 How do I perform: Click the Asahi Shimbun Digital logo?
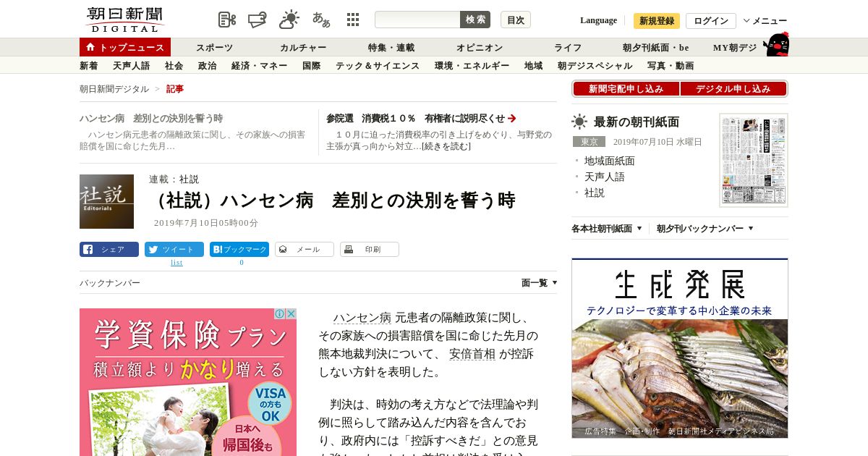pos(124,20)
